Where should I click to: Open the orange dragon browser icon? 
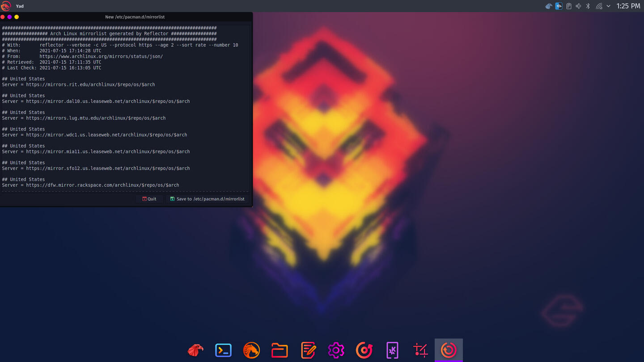[251, 350]
